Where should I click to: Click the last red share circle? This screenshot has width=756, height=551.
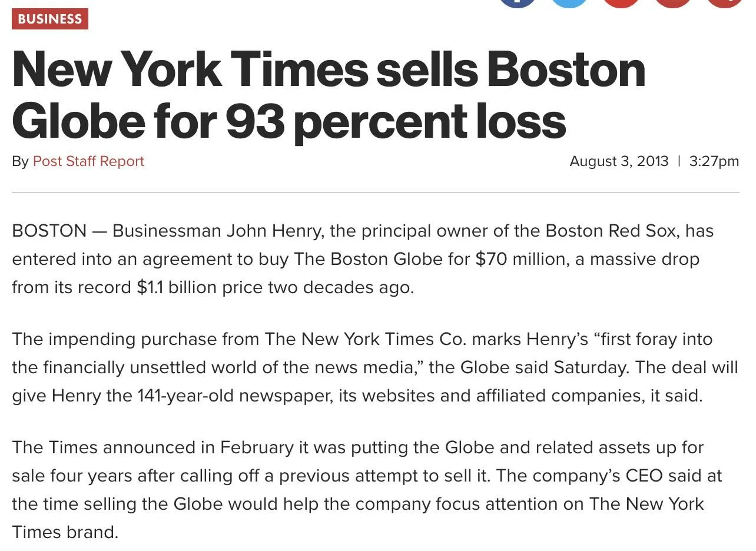[724, 2]
